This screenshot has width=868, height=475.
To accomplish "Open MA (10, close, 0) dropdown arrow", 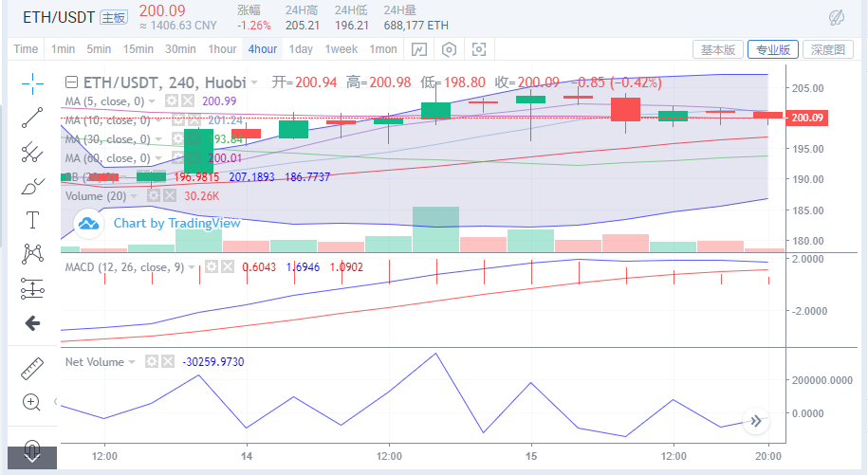I will (158, 120).
